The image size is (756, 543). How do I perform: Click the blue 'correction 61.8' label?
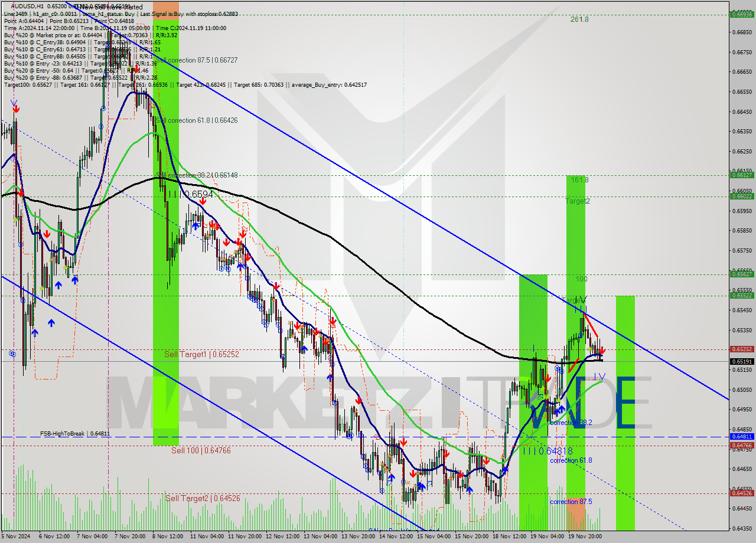click(571, 460)
